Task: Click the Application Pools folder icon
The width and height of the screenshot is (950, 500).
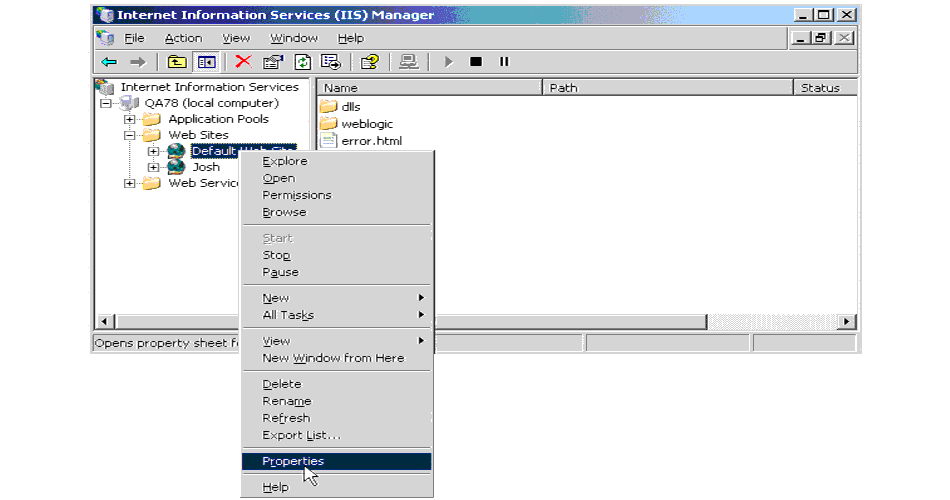Action: [151, 119]
